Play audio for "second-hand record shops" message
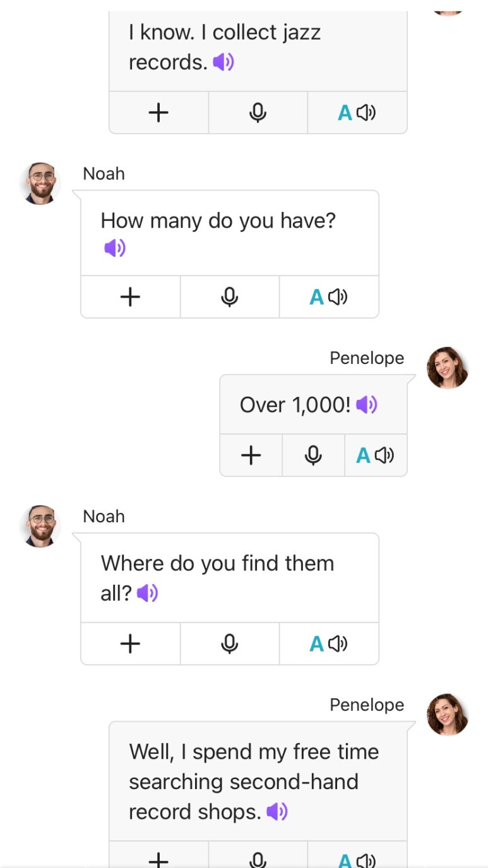 (x=277, y=812)
